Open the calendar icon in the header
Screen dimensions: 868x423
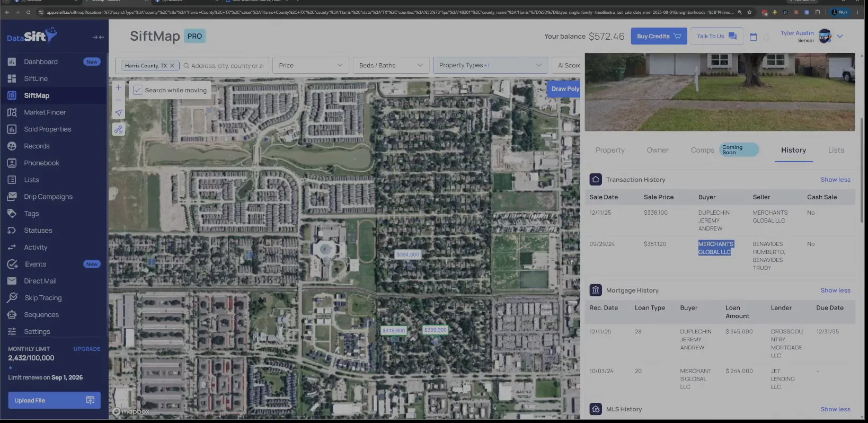click(x=753, y=37)
